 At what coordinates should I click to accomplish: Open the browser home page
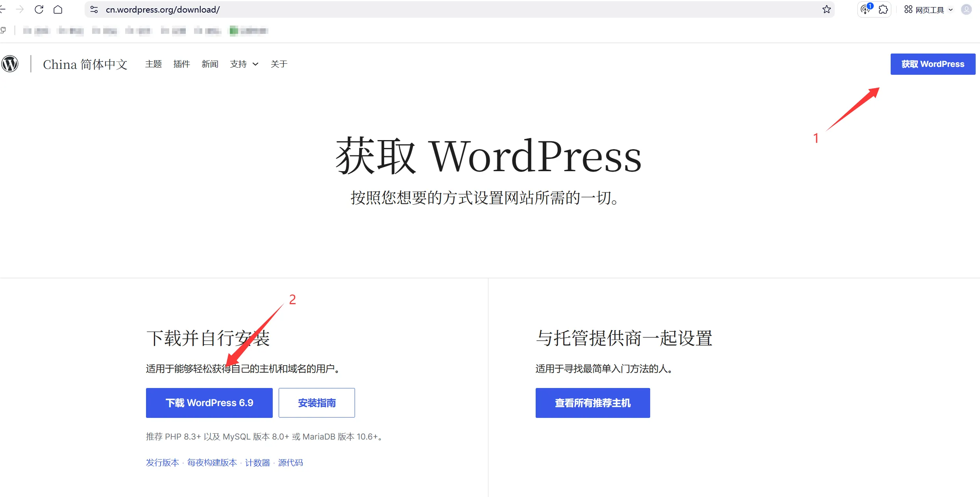click(58, 9)
